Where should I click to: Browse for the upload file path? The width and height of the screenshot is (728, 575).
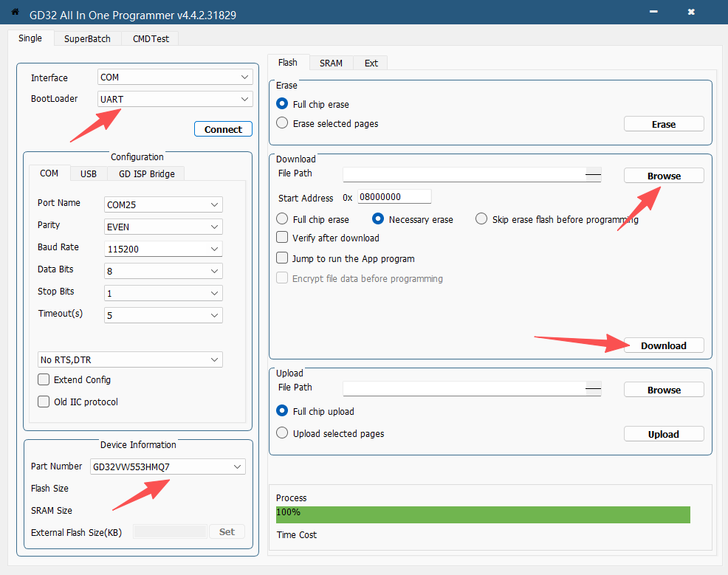click(x=664, y=390)
